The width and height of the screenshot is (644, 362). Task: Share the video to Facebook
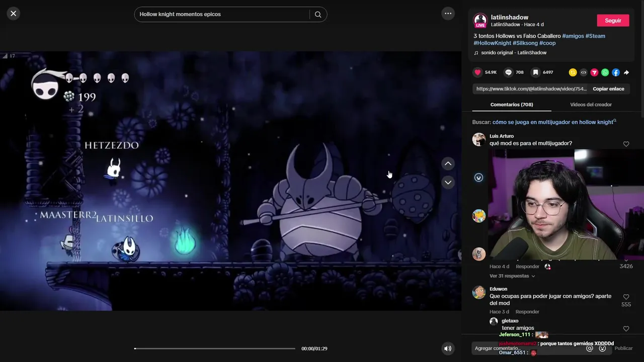616,72
